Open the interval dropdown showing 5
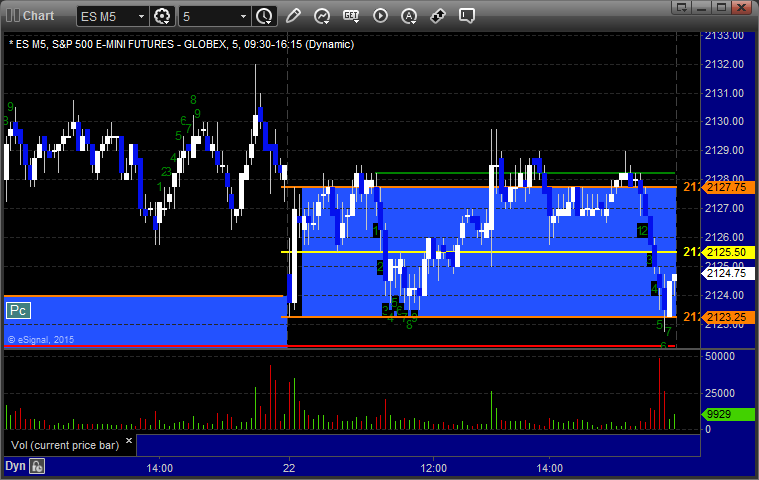The image size is (759, 480). point(243,17)
